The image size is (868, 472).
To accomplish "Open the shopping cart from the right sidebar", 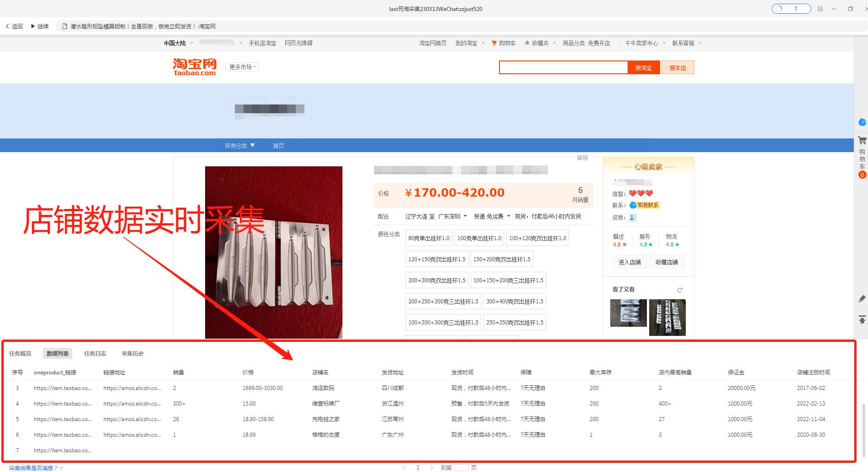I will (863, 140).
